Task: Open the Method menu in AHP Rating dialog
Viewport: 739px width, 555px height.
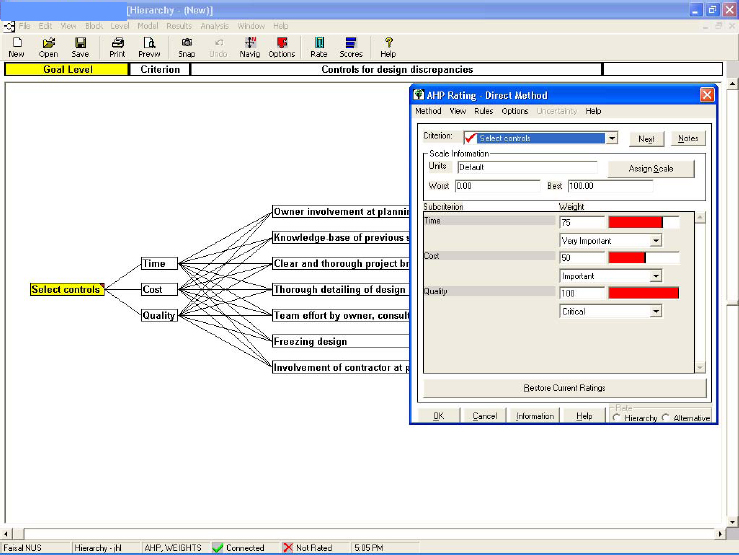Action: [x=428, y=111]
